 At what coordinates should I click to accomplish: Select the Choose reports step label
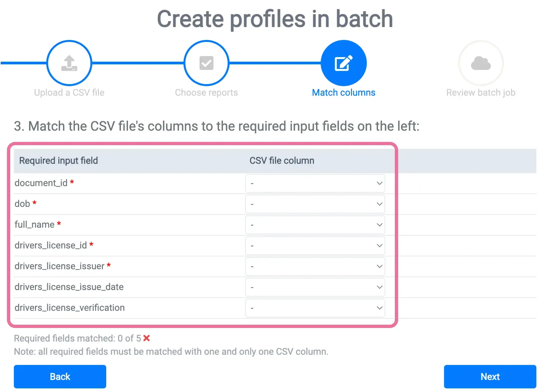point(206,92)
